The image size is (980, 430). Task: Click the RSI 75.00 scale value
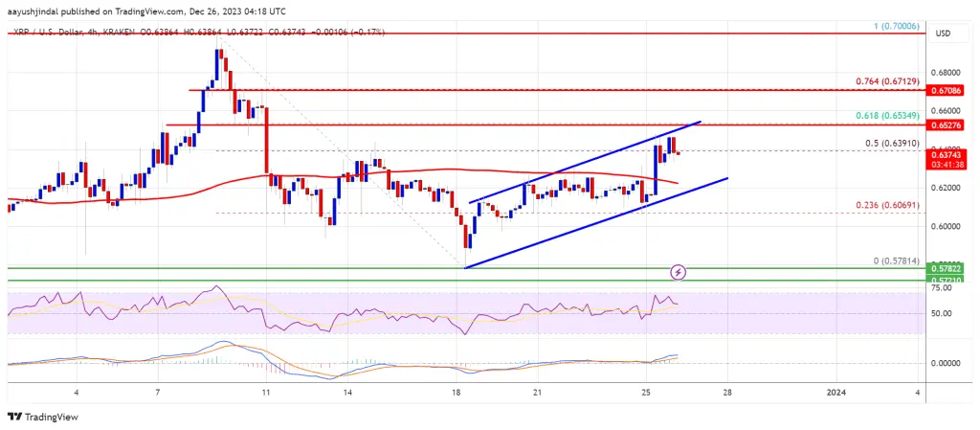pyautogui.click(x=940, y=288)
